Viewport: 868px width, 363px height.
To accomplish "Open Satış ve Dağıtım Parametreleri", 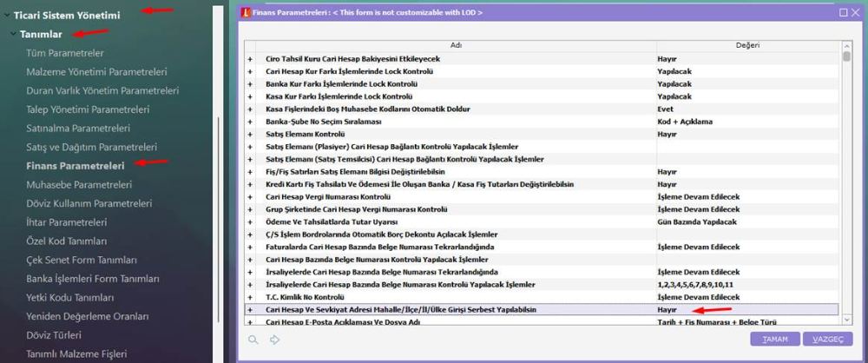I will [x=91, y=148].
